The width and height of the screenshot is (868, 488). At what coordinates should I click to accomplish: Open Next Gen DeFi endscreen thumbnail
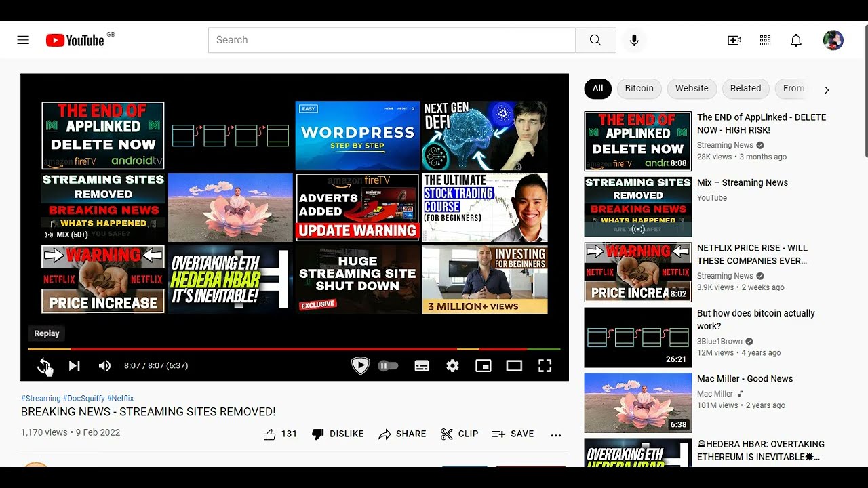tap(485, 136)
